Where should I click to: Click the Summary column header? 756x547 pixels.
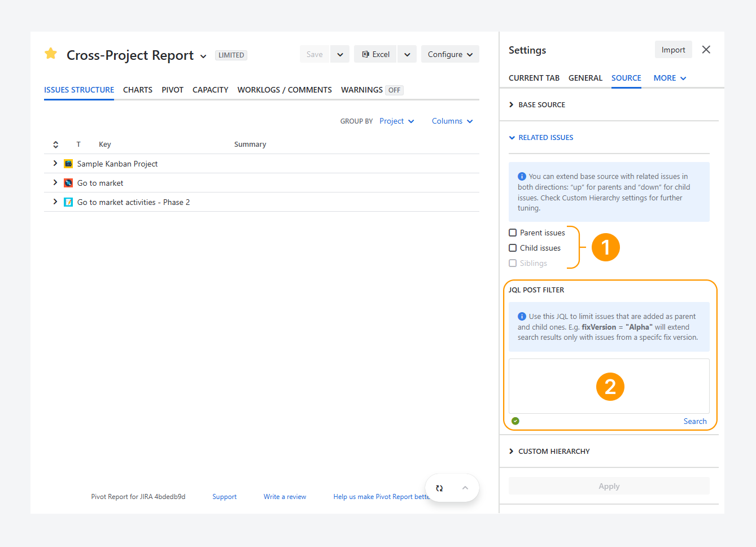click(x=250, y=145)
